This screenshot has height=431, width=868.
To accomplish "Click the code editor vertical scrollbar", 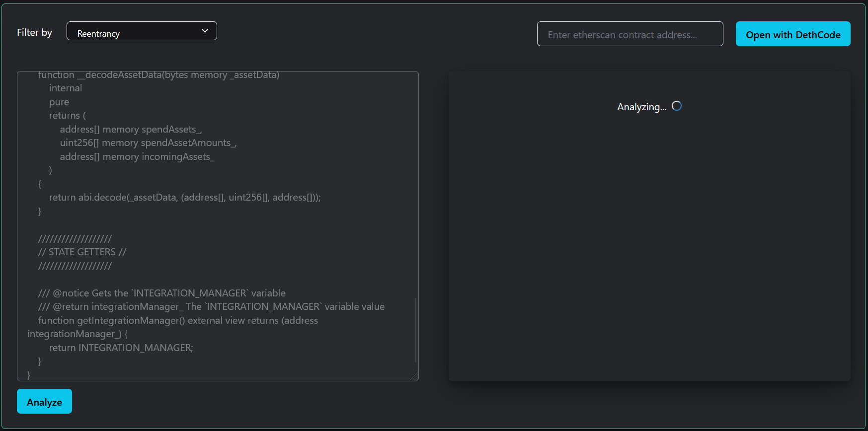I will click(416, 330).
